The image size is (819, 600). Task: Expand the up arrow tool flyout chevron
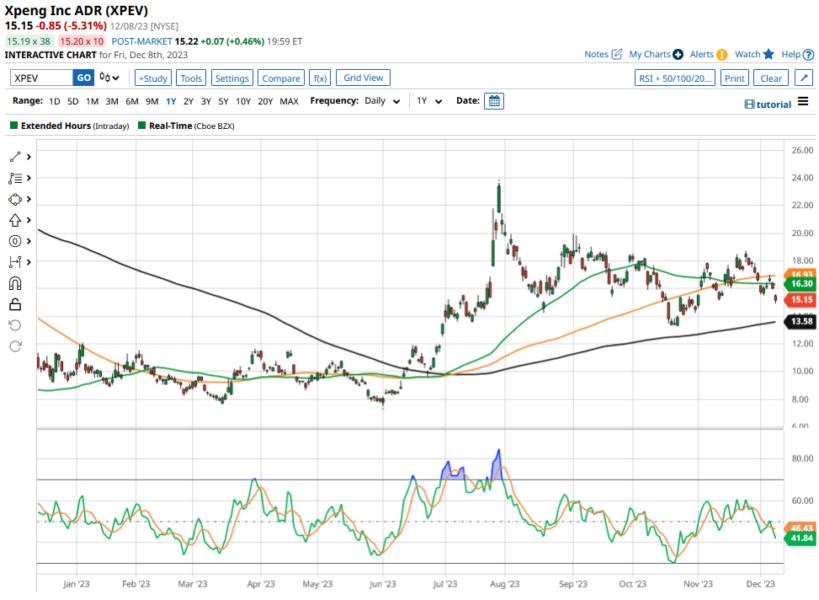29,220
